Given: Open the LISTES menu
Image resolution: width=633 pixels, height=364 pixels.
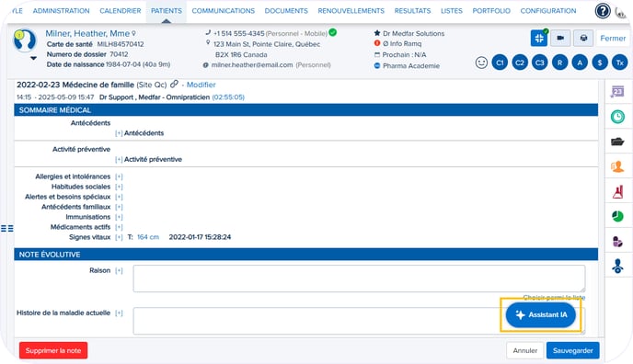Looking at the screenshot, I should click(452, 11).
